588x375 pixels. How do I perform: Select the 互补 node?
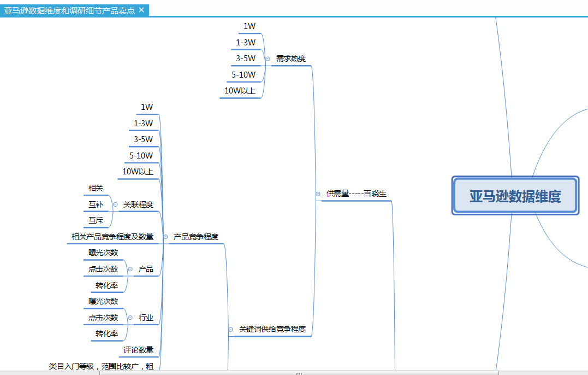point(96,204)
